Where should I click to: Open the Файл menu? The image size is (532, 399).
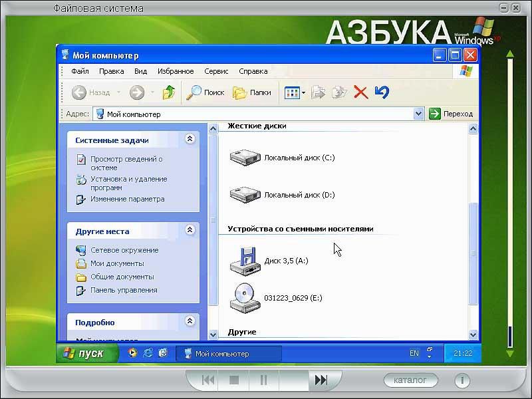[x=80, y=71]
